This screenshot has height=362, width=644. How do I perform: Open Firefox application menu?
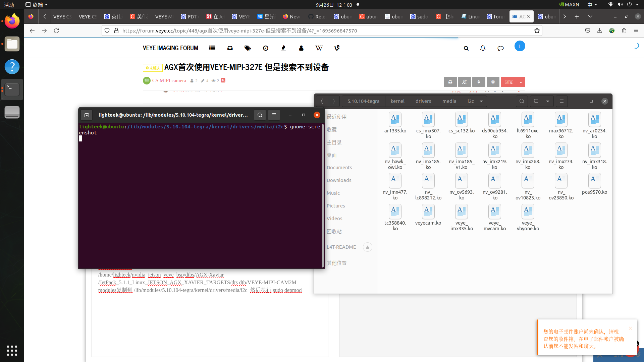click(636, 31)
